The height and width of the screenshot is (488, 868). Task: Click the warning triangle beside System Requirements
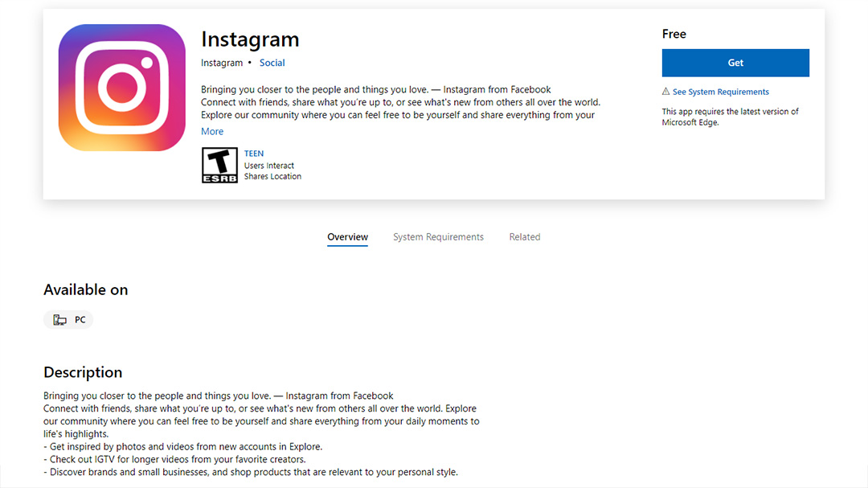pos(666,92)
